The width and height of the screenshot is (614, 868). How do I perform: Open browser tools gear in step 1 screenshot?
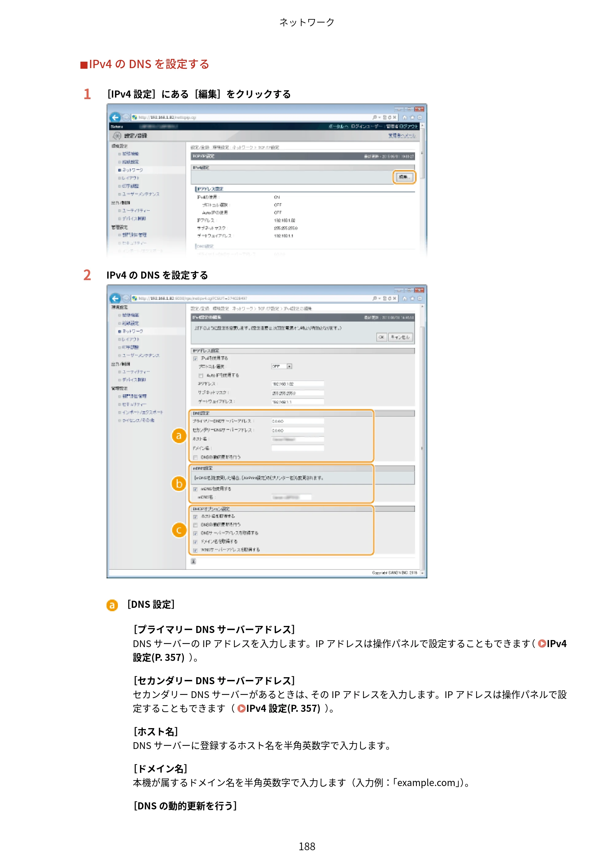(420, 117)
